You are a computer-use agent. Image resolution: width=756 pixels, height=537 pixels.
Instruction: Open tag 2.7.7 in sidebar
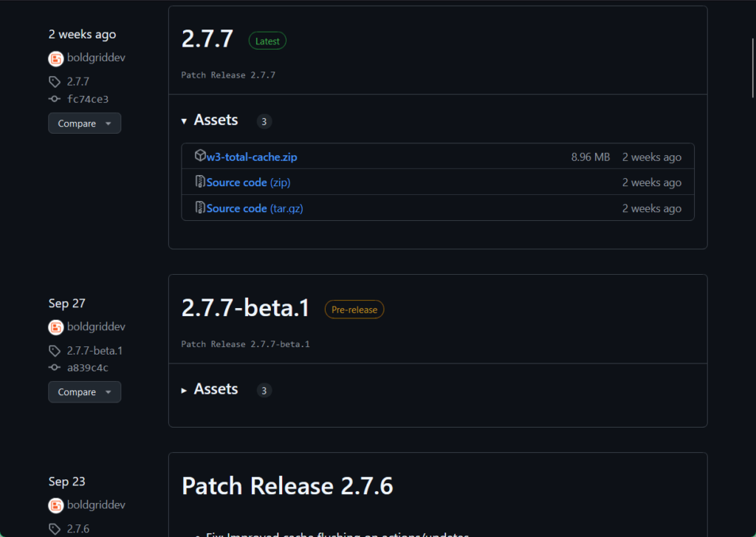[78, 81]
